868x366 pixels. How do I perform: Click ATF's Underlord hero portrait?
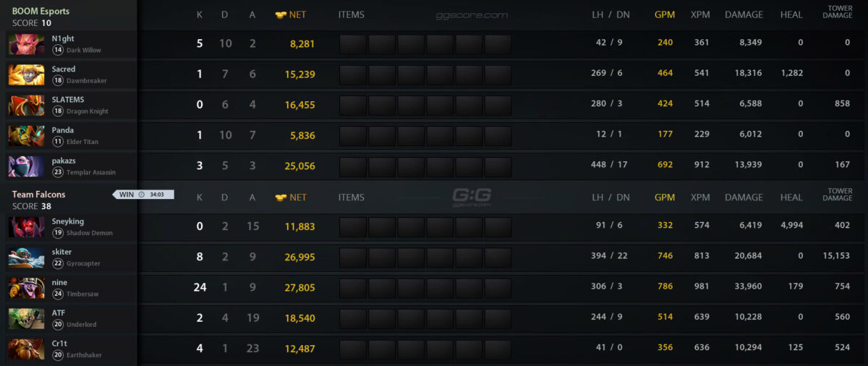coord(26,318)
